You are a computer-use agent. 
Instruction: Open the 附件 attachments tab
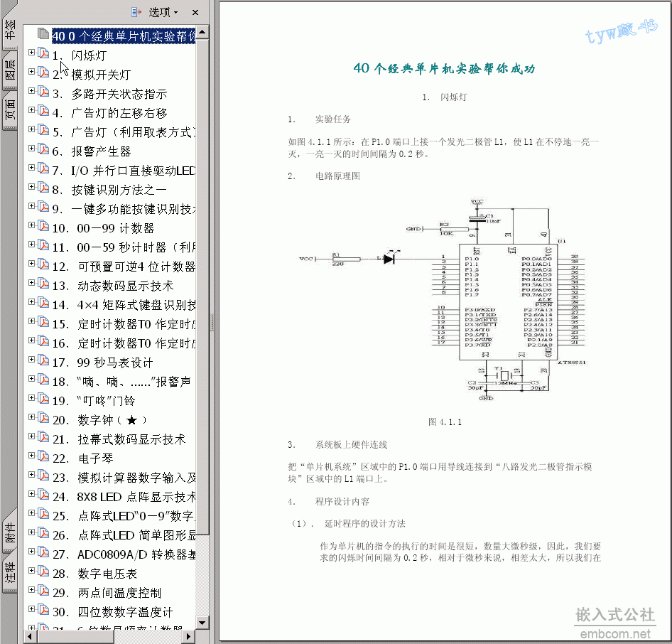point(10,532)
